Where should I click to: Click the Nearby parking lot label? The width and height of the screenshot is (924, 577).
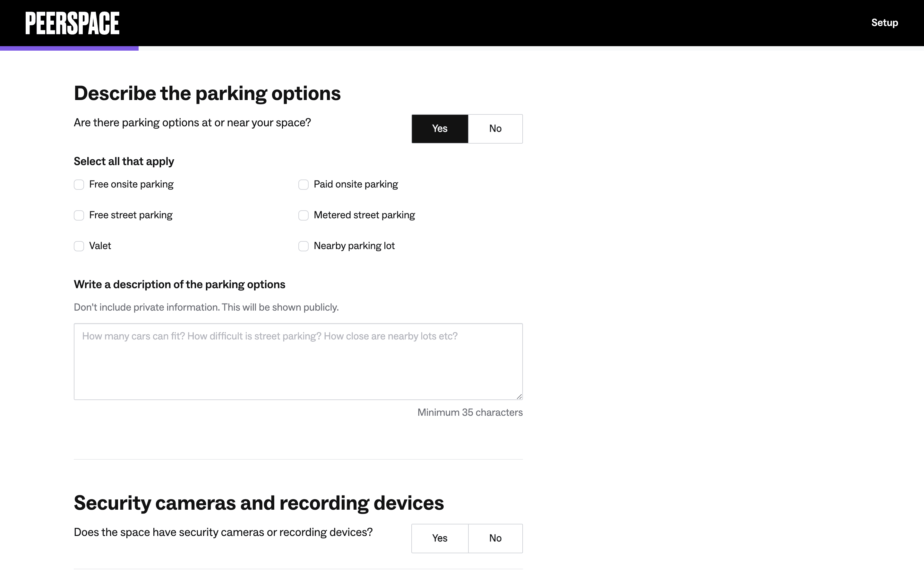[x=354, y=246]
